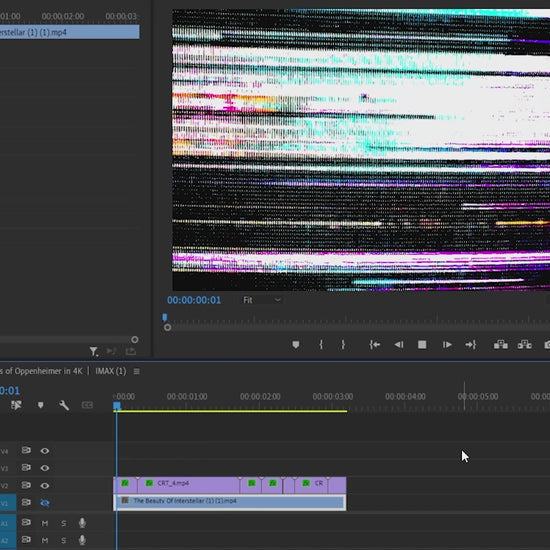Switch to the IMAX (1) sequence tab
Image resolution: width=550 pixels, height=550 pixels.
[x=110, y=371]
